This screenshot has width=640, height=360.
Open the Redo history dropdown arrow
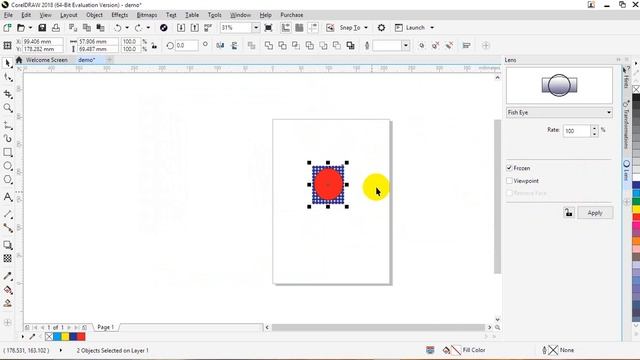[x=148, y=28]
